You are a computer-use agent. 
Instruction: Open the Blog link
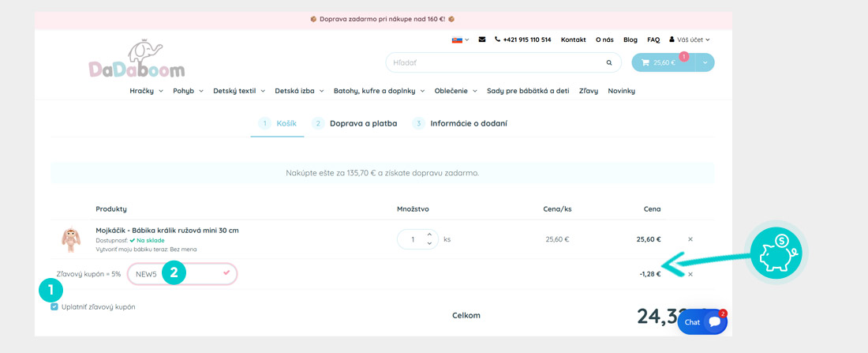pos(630,39)
